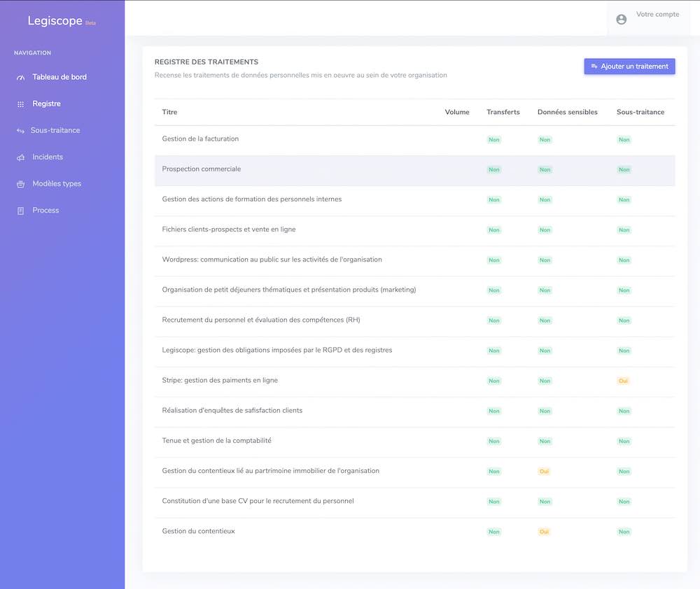Click the Legiscope logo
Screen dimensions: 700x589
tap(62, 21)
